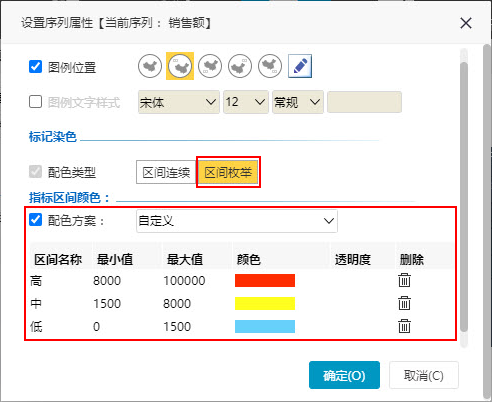Open the red color swatch for 高

[x=265, y=280]
